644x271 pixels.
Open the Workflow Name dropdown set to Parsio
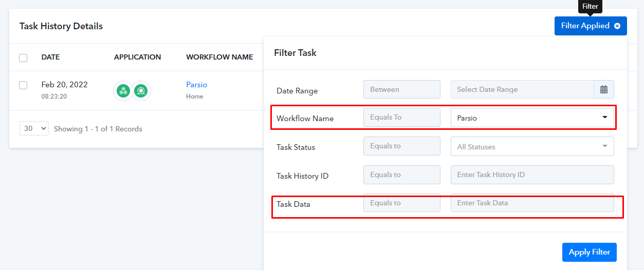click(532, 118)
